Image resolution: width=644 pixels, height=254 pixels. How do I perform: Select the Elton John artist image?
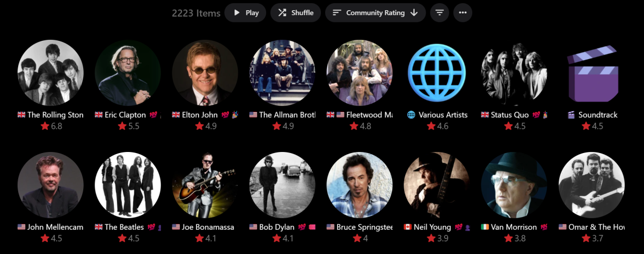point(205,72)
